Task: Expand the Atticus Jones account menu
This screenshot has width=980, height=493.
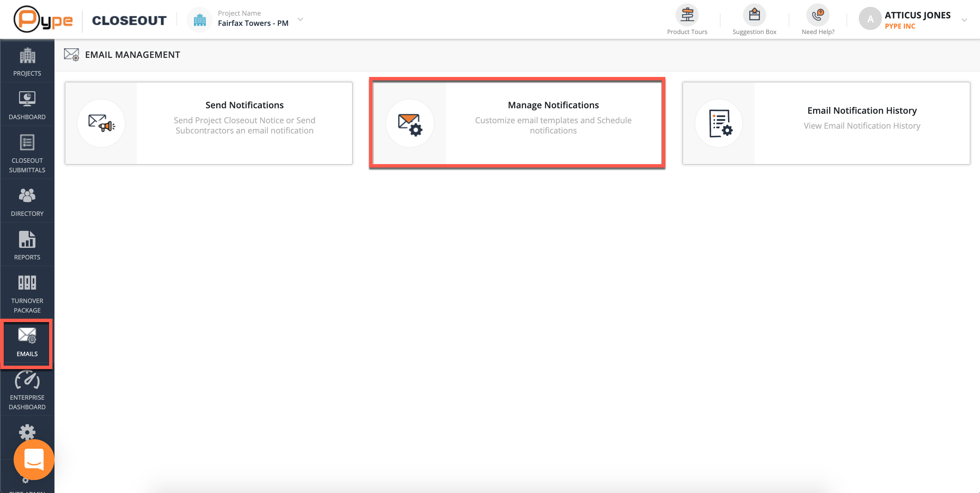Action: (x=964, y=20)
